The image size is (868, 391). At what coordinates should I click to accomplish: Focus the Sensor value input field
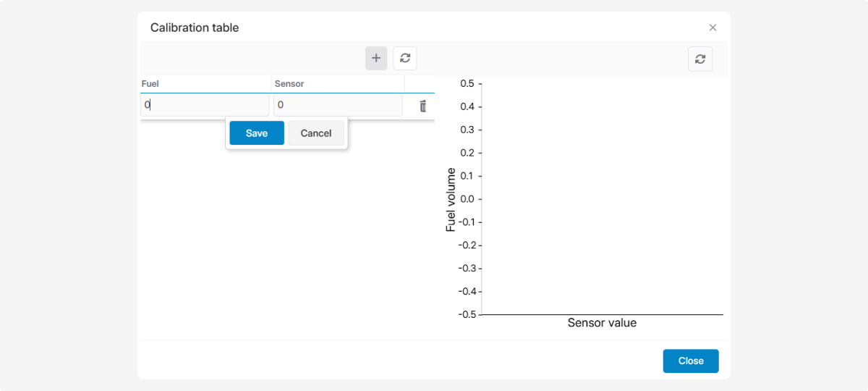point(338,105)
